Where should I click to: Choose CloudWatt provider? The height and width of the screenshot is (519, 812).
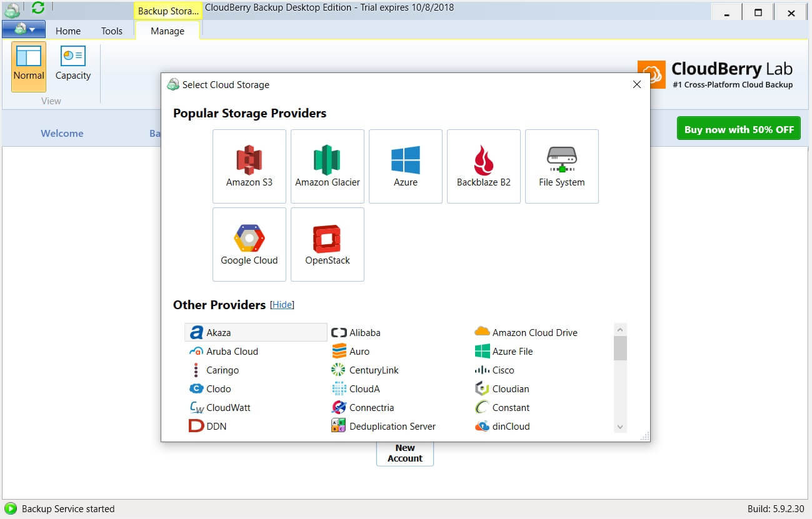(x=220, y=407)
